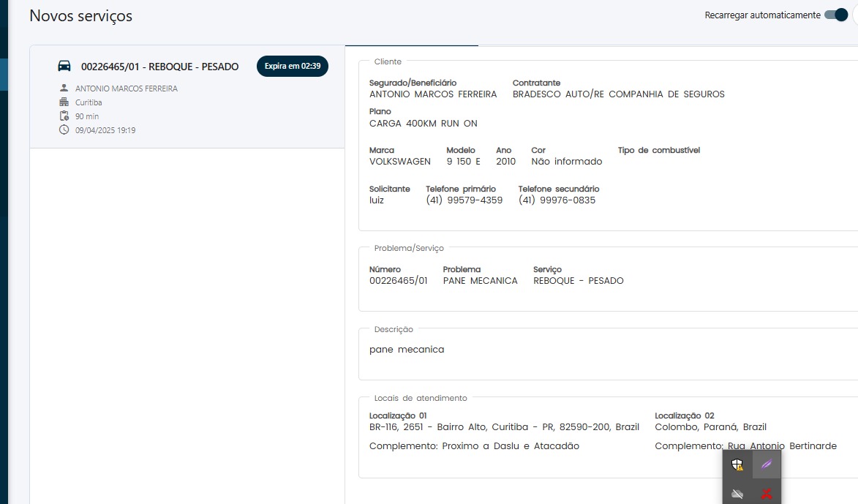The image size is (858, 504).
Task: Click ANTONIO MARCOS FERREIRA in service card
Action: tap(127, 89)
